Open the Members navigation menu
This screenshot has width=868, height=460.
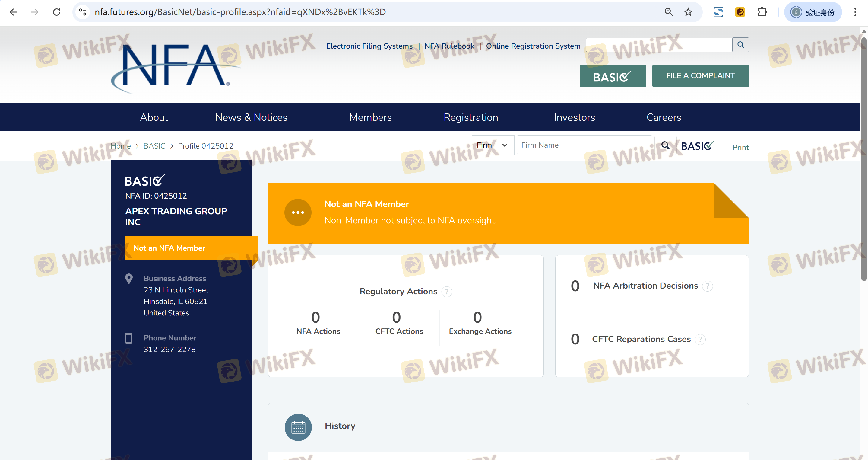coord(370,117)
